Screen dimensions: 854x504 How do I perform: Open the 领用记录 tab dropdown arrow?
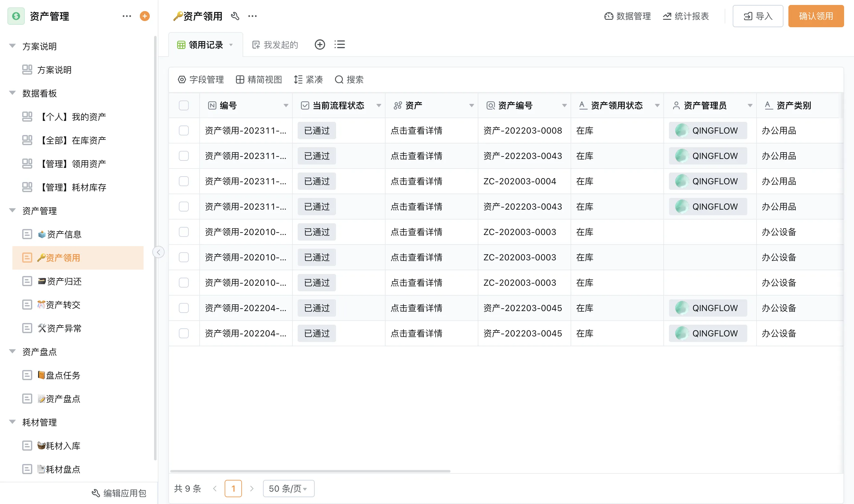pyautogui.click(x=231, y=45)
